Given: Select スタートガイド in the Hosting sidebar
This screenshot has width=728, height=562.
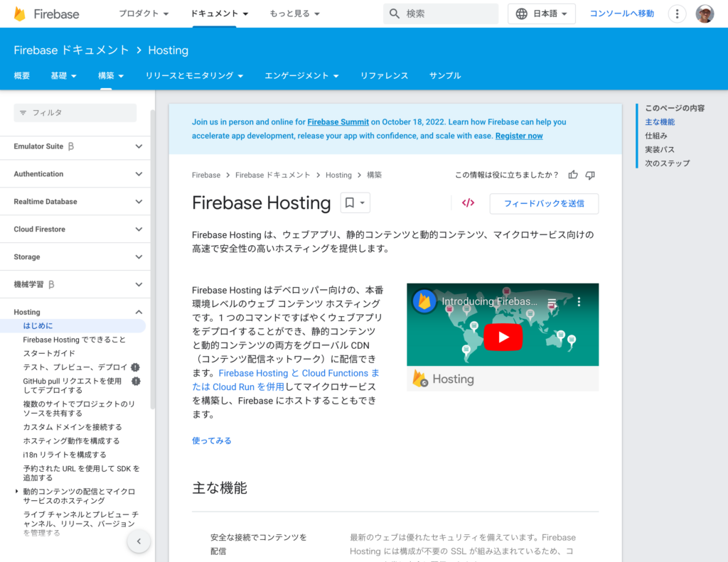Looking at the screenshot, I should point(49,353).
